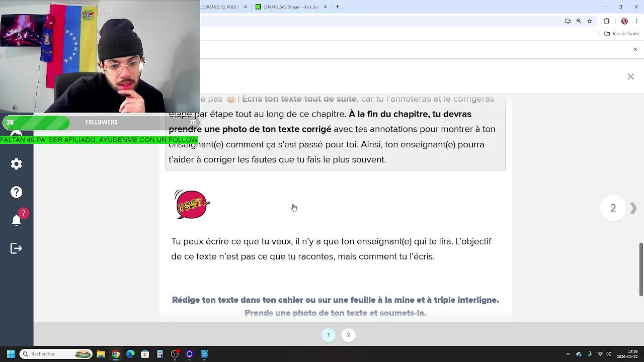Click the zoom magnifier icon in the address bar
This screenshot has height=362, width=644.
click(x=579, y=21)
